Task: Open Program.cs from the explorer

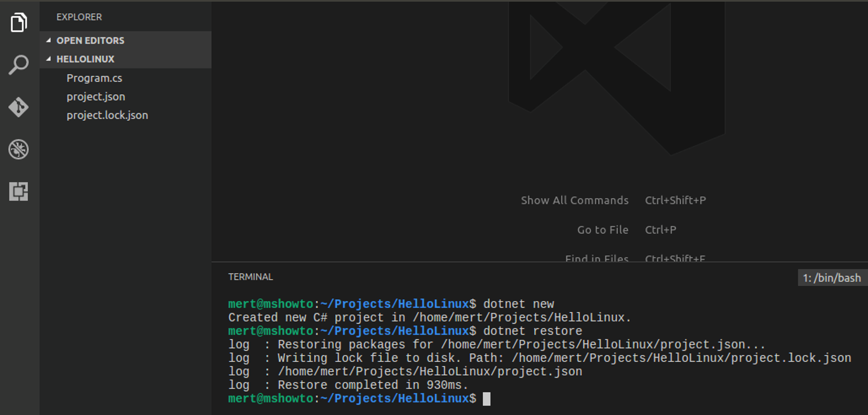Action: (94, 78)
